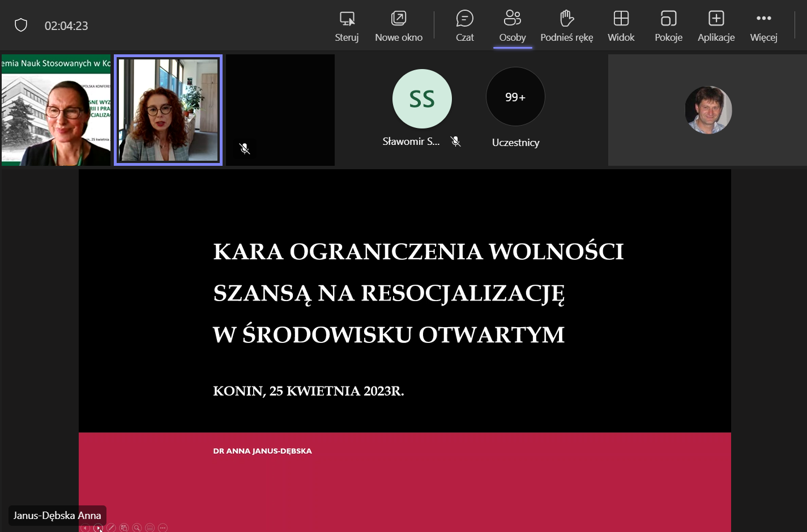Open Pokoje breakout rooms
The width and height of the screenshot is (807, 532).
coord(668,26)
